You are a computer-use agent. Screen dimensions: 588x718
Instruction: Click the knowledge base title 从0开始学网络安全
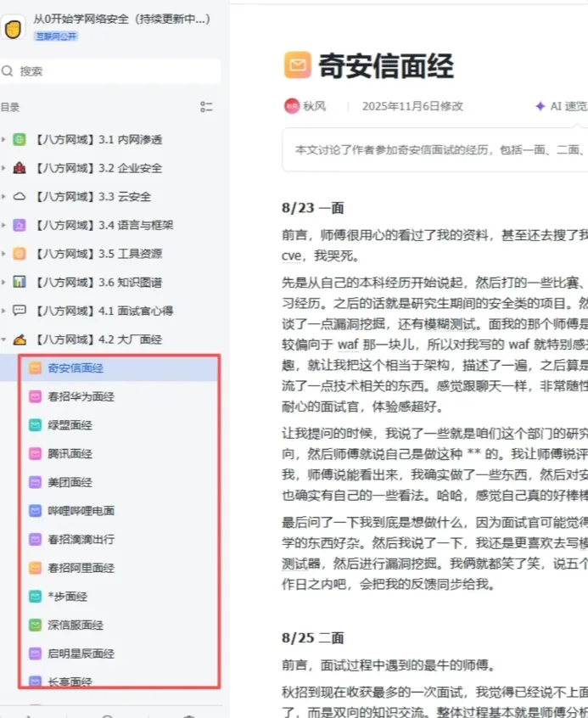tap(122, 19)
